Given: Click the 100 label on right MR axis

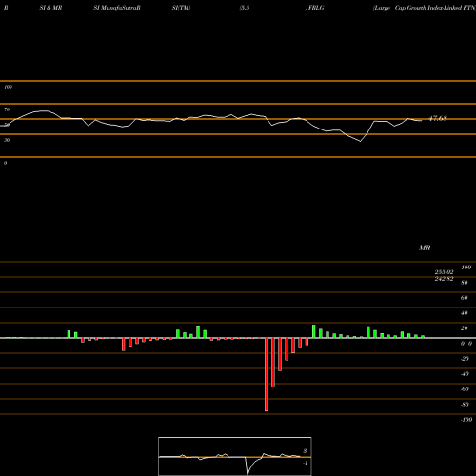Looking at the screenshot, I should point(466,268).
